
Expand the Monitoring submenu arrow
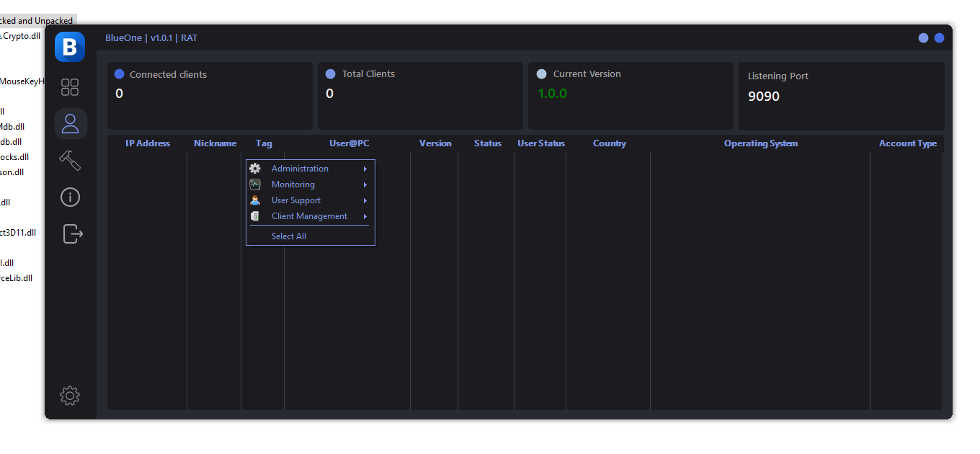pyautogui.click(x=366, y=184)
